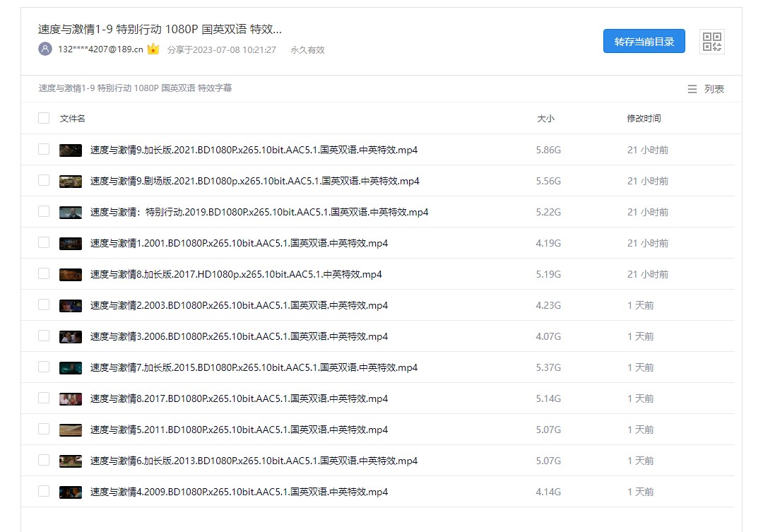The width and height of the screenshot is (763, 532).
Task: Click the size value 5.86G
Action: [x=548, y=150]
